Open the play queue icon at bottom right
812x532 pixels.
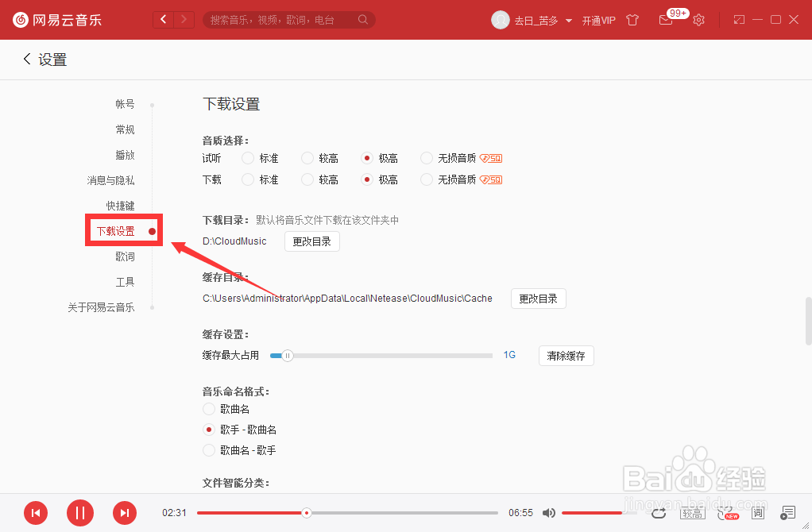tap(787, 513)
